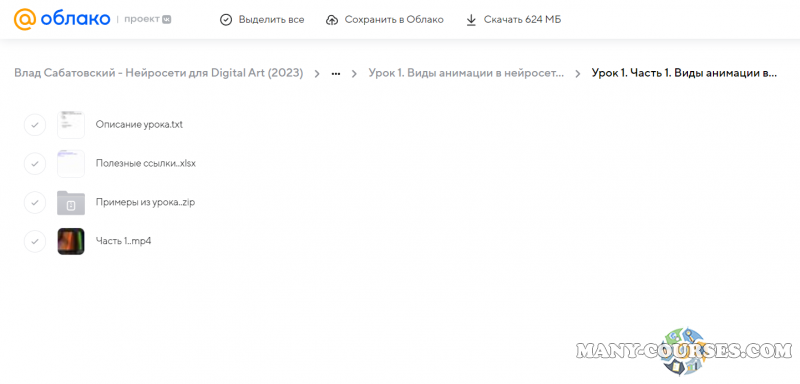Image resolution: width=800 pixels, height=384 pixels.
Task: Open the Часть 1 mp4 video thumbnail
Action: coord(71,241)
